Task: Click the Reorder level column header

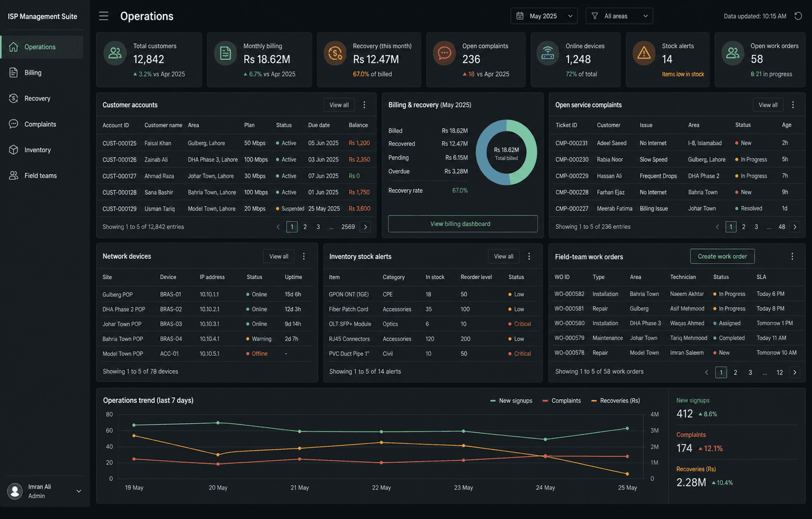Action: 476,277
